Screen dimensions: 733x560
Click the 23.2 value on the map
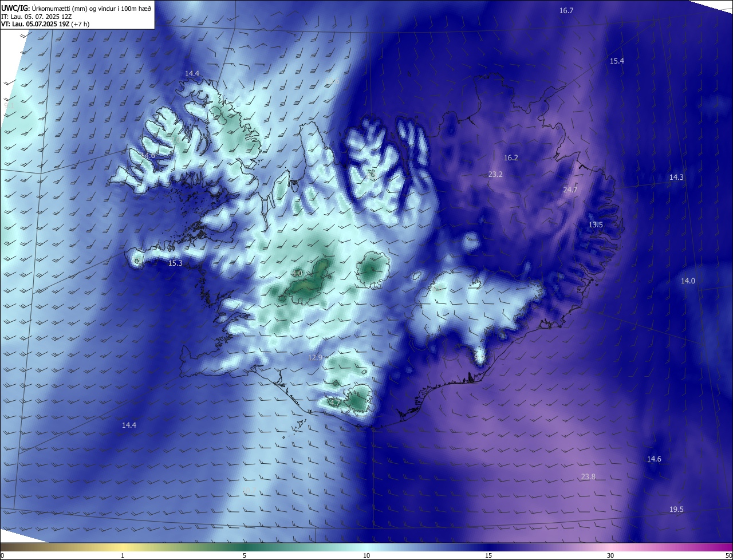[x=495, y=174]
